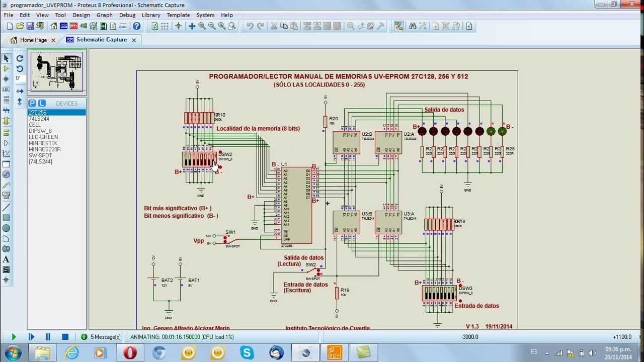Open the Library menu
This screenshot has height=362, width=644.
[x=151, y=15]
